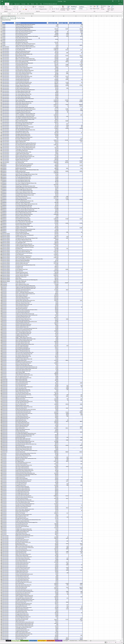Open the File menu
This screenshot has height=644, width=124.
[2, 4]
